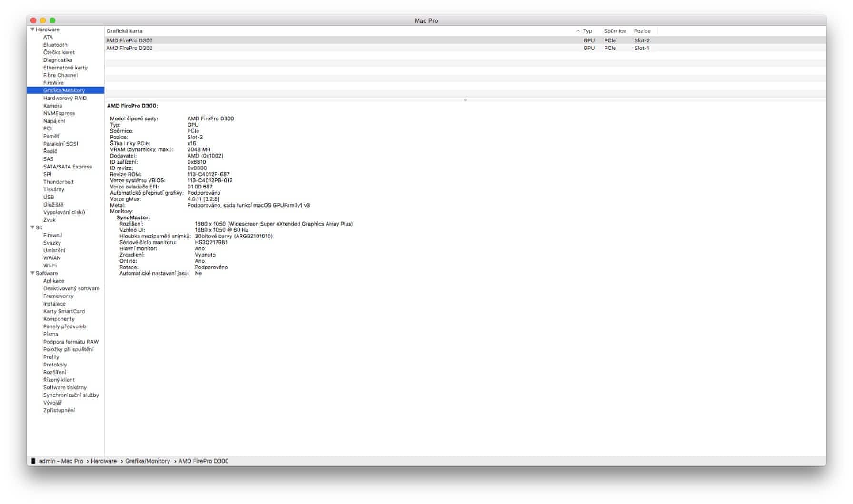Select Napájení in sidebar
The image size is (853, 504).
click(x=54, y=121)
